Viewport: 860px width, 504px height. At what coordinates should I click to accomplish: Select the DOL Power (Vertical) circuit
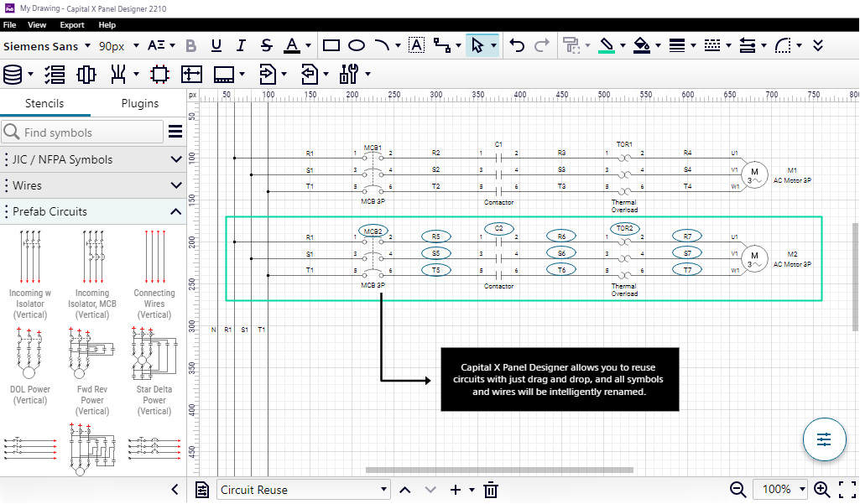tap(30, 366)
